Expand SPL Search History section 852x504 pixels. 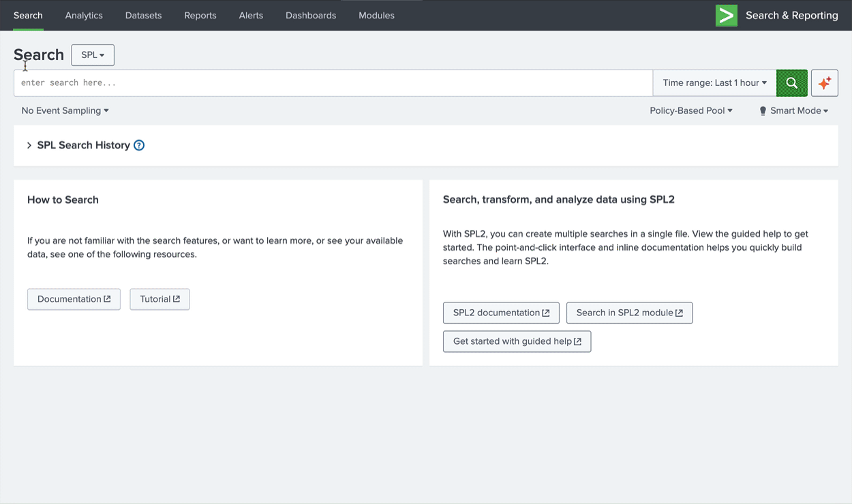(29, 145)
